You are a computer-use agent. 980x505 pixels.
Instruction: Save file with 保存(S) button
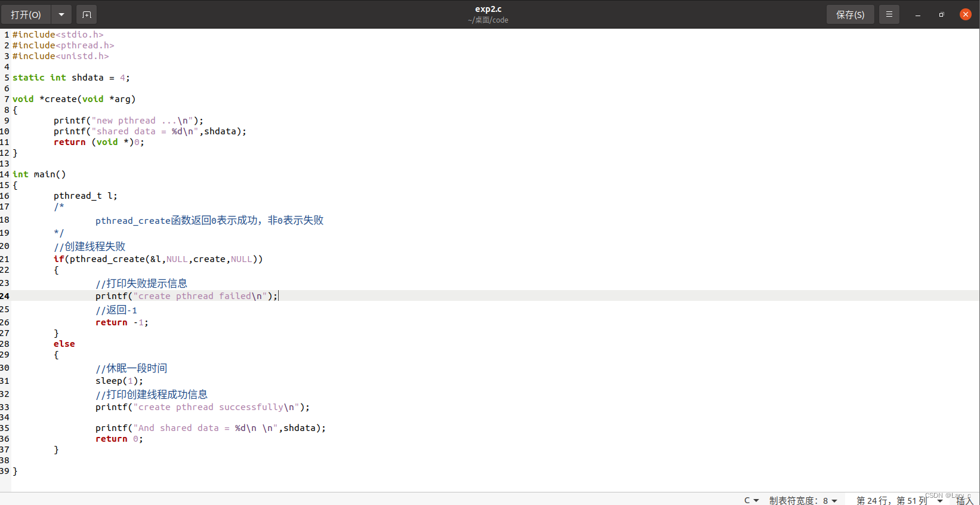point(850,14)
